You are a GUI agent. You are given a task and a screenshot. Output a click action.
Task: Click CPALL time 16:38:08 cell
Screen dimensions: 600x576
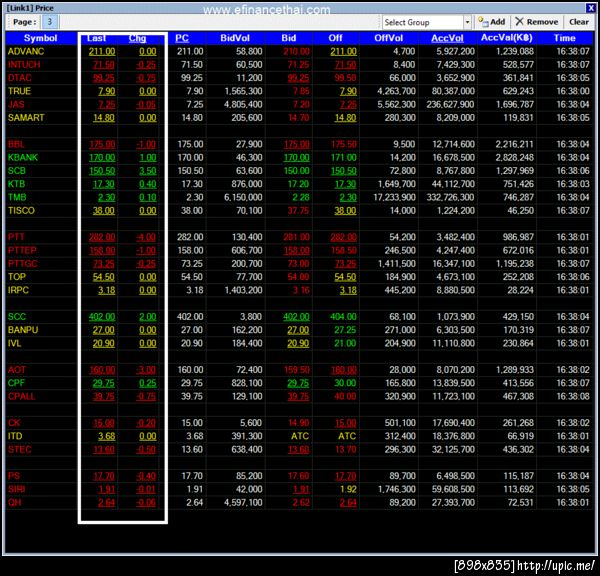(x=573, y=396)
